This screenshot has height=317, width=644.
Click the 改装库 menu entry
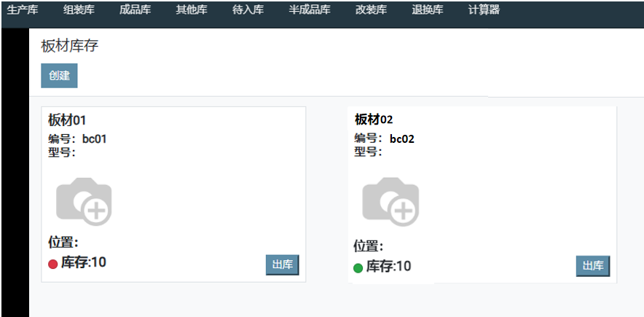pos(371,10)
